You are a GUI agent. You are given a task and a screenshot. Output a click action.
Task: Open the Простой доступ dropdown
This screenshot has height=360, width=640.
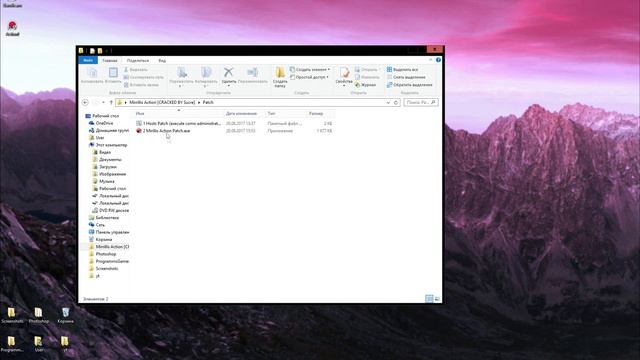pos(309,77)
